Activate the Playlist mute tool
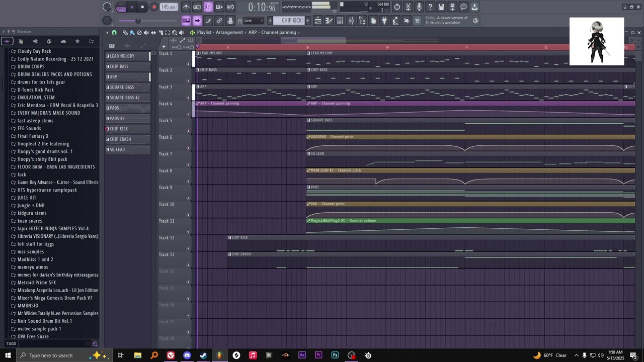The width and height of the screenshot is (644, 362). tap(146, 33)
